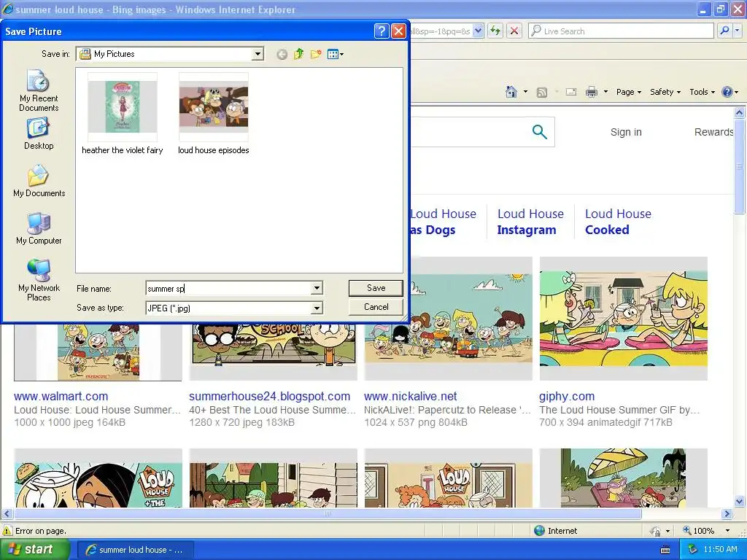This screenshot has height=560, width=747.
Task: Open the Page menu
Action: coord(628,92)
